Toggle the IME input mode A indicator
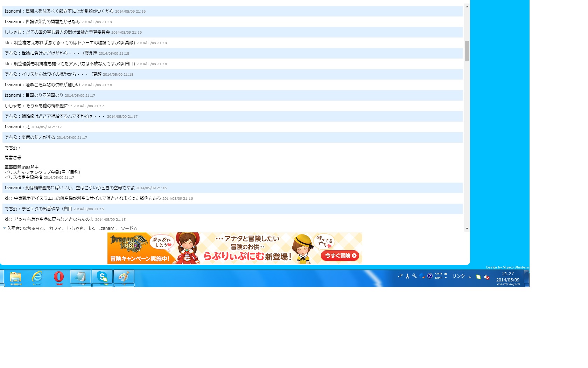Viewport: 588px width, 368px height. click(x=407, y=276)
